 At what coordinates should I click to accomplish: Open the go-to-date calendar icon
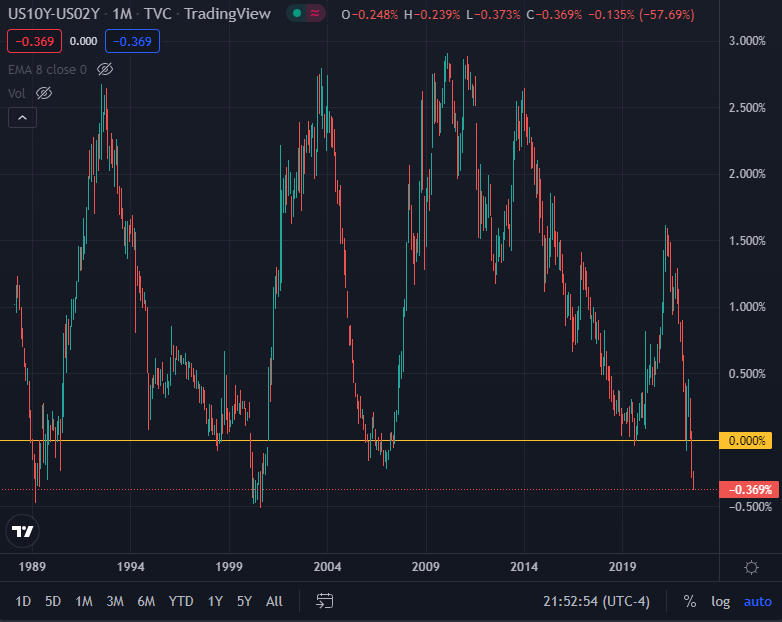(x=325, y=601)
